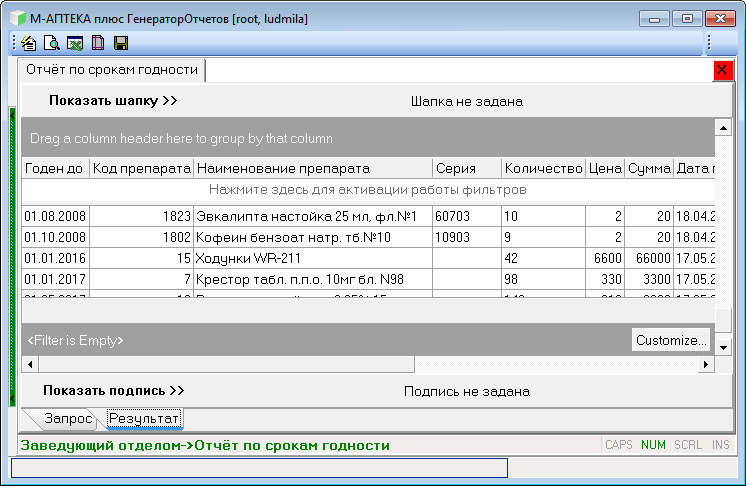Screen dimensions: 746x486
Task: Export the report to Excel
Action: [74, 43]
